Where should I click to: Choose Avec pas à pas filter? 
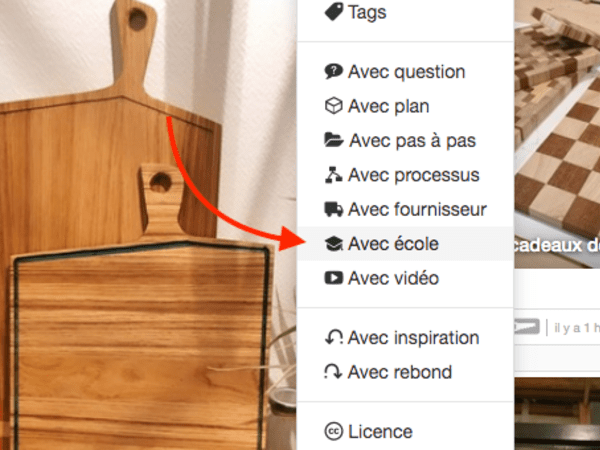[406, 140]
